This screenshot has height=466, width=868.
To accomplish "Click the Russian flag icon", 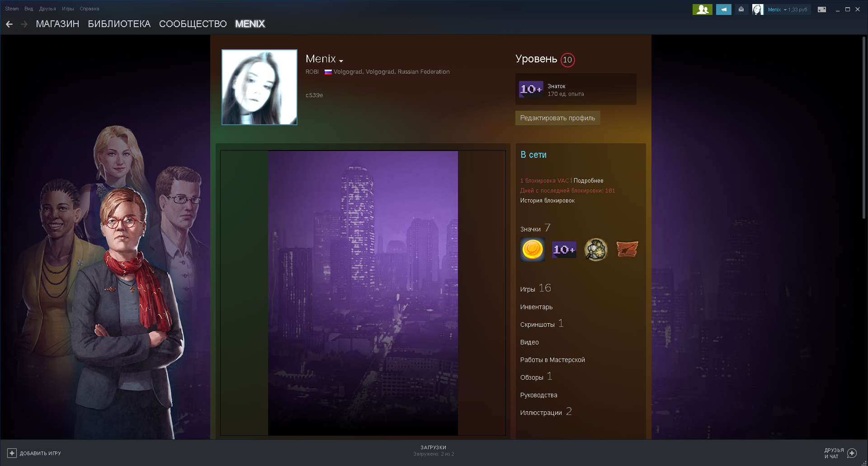I will tap(328, 72).
